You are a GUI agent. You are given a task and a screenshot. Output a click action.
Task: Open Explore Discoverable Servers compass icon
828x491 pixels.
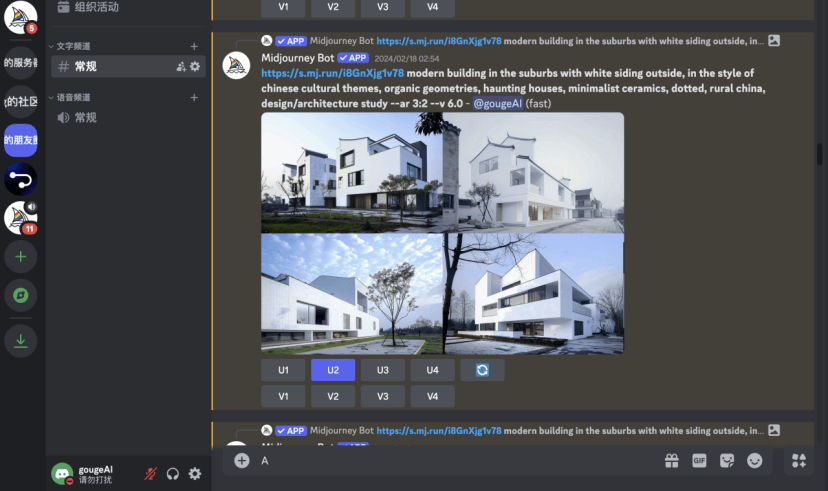coord(20,296)
